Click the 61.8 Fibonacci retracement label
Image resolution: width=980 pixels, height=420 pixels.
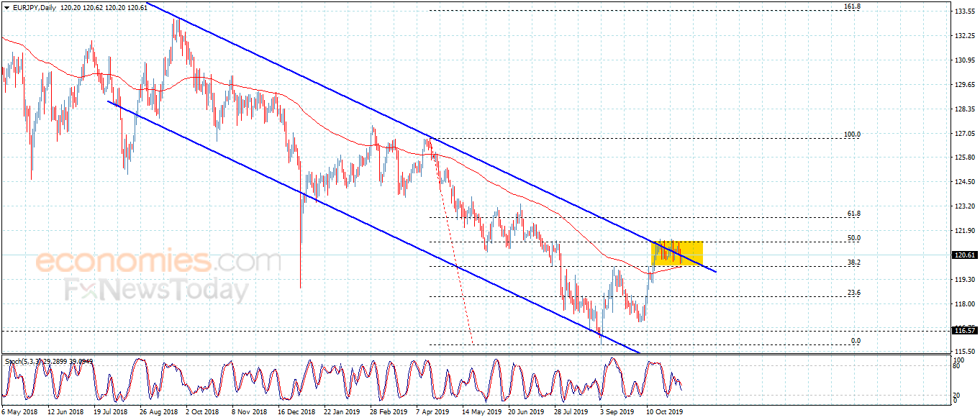pyautogui.click(x=854, y=214)
